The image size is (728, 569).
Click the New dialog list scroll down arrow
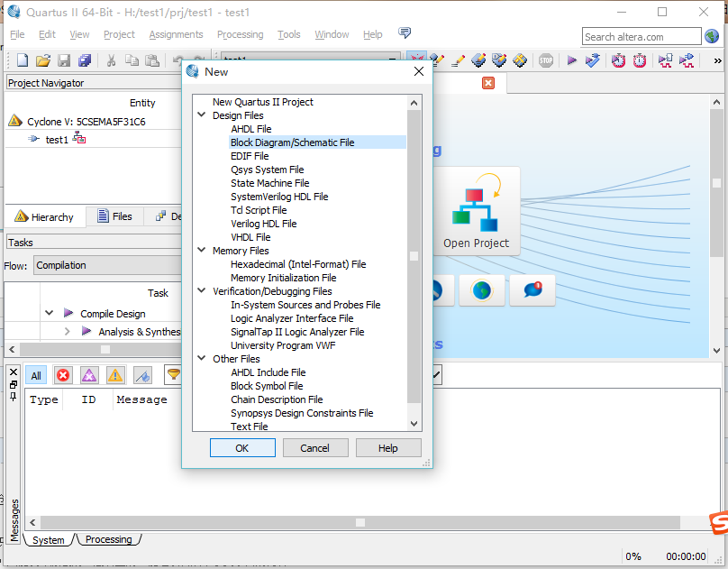414,424
